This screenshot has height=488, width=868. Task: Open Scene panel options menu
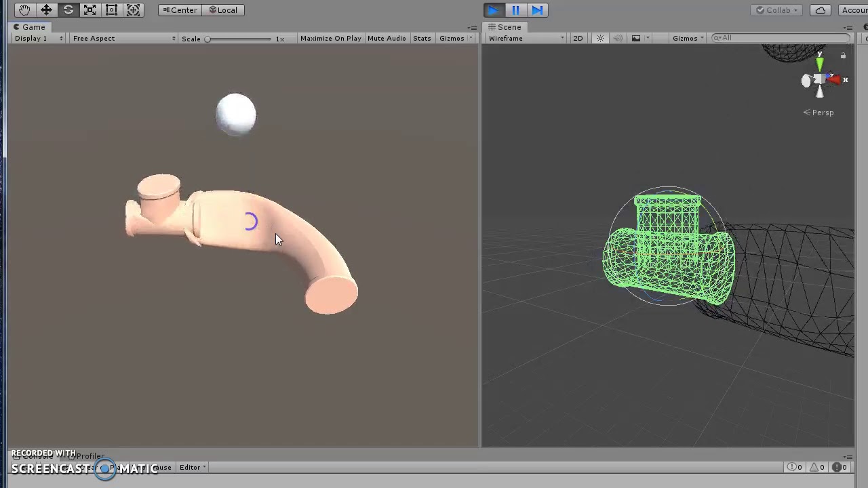(x=848, y=28)
